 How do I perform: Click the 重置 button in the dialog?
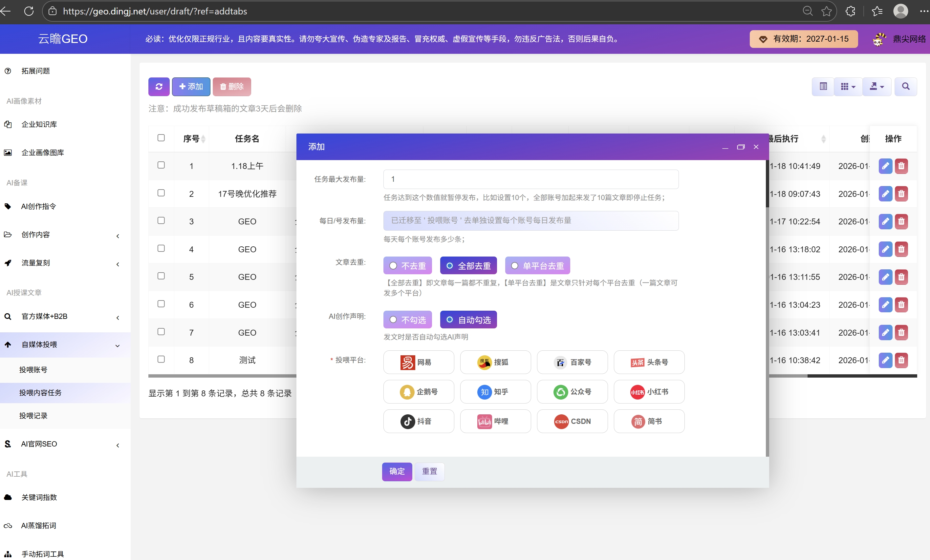pos(429,471)
